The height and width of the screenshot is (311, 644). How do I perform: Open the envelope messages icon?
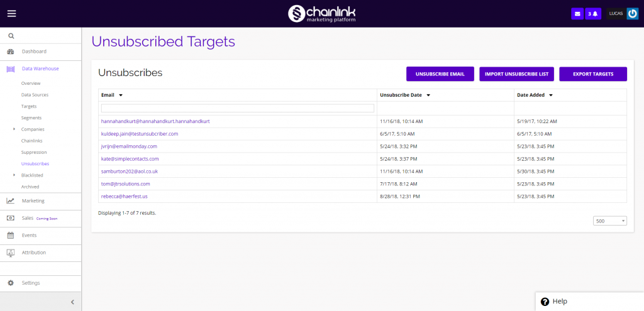tap(577, 14)
